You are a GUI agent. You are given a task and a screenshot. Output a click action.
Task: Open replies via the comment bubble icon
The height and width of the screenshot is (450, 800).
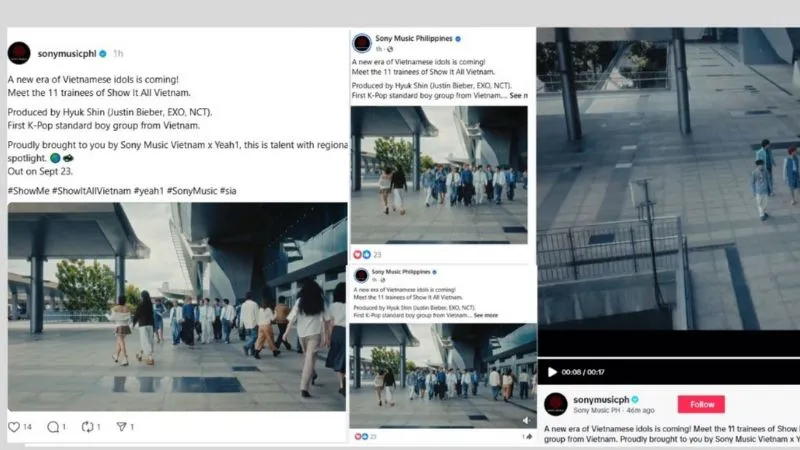(51, 427)
